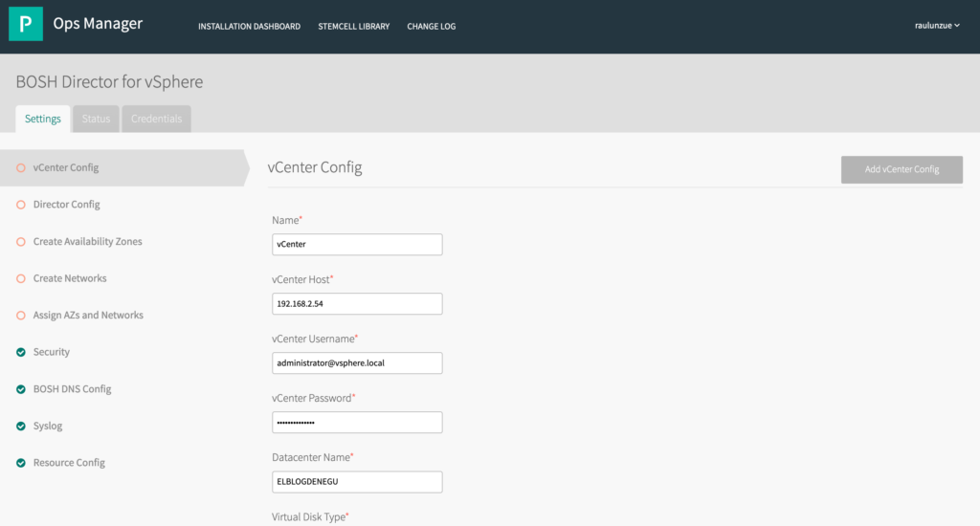The image size is (980, 526).
Task: Click the Name input field
Action: [357, 244]
